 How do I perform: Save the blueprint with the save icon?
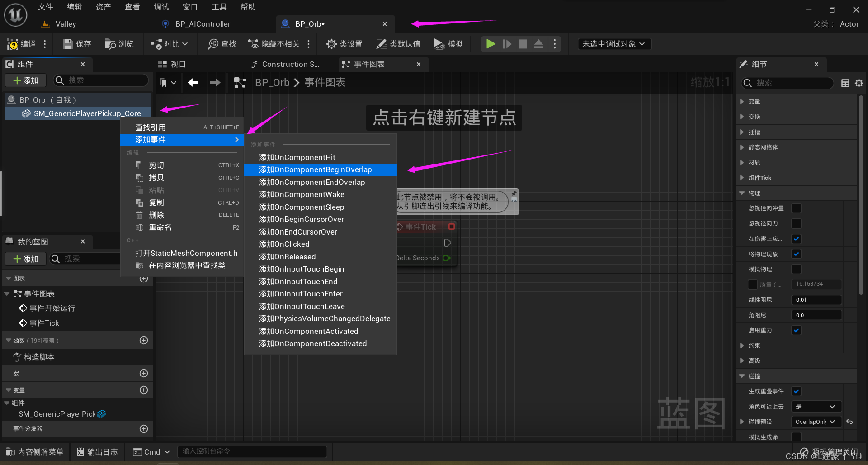77,44
